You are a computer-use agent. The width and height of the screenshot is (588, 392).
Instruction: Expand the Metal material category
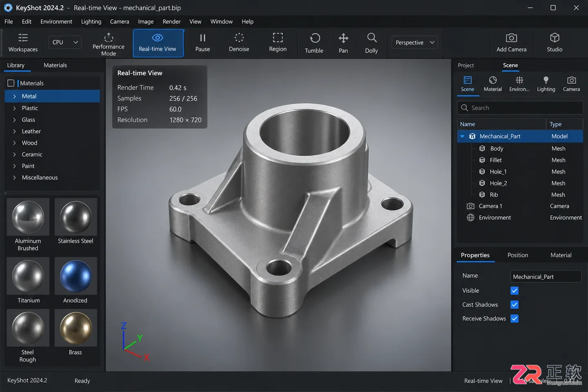[x=14, y=96]
